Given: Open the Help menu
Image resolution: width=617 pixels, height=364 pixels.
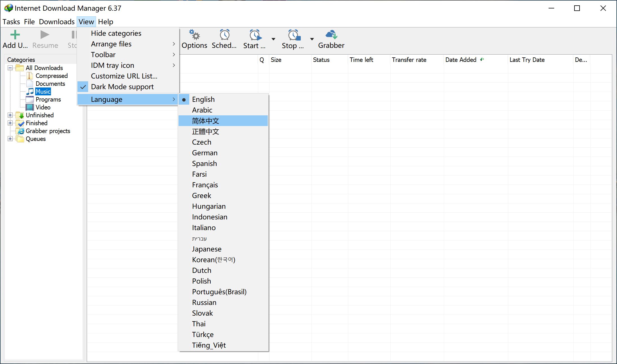Looking at the screenshot, I should pyautogui.click(x=106, y=22).
